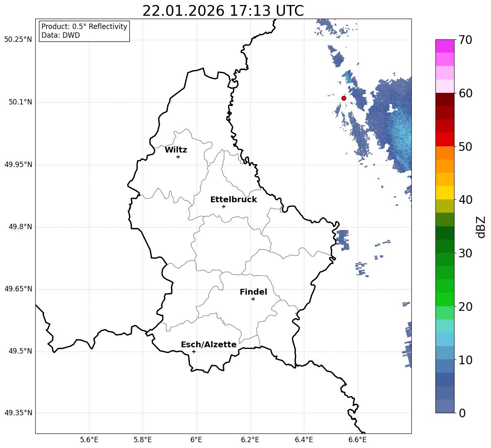Click the 49.65°N latitude label
The height and width of the screenshot is (448, 491).
click(x=18, y=289)
